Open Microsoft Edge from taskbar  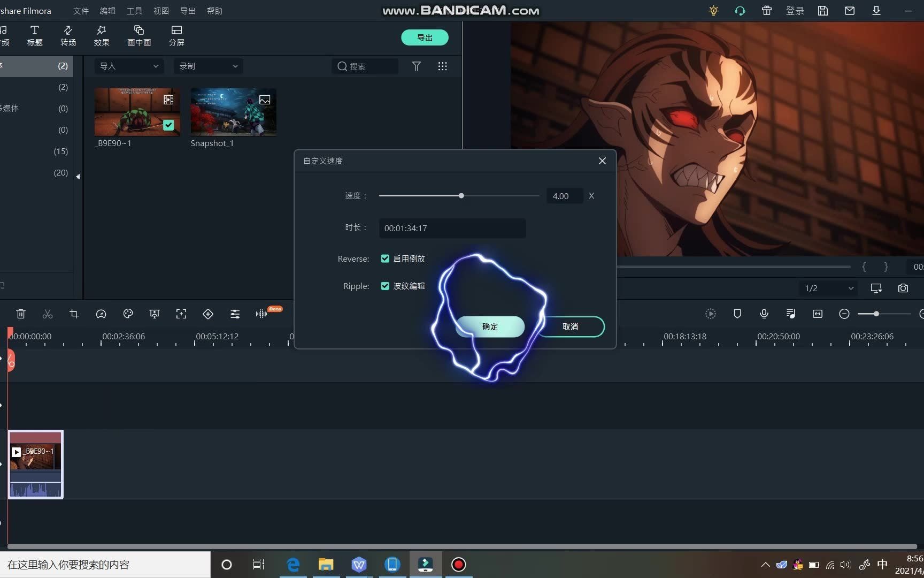pyautogui.click(x=293, y=565)
